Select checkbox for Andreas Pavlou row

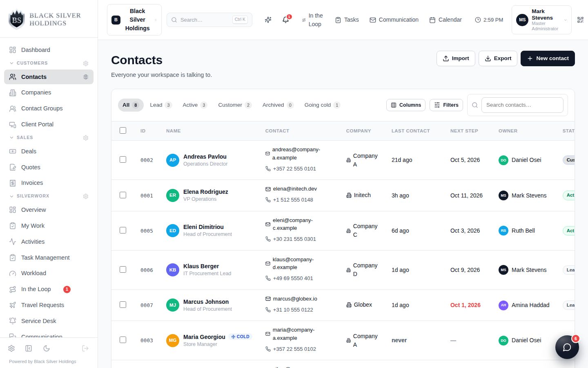(x=123, y=159)
